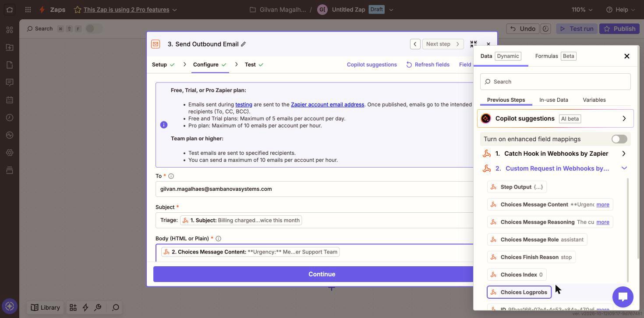The image size is (644, 318).
Task: Go to the Zapier home icon
Action: pyautogui.click(x=10, y=9)
